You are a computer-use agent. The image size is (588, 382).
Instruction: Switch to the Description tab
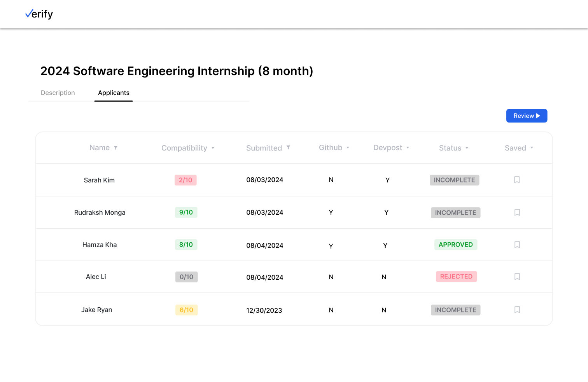pyautogui.click(x=58, y=93)
